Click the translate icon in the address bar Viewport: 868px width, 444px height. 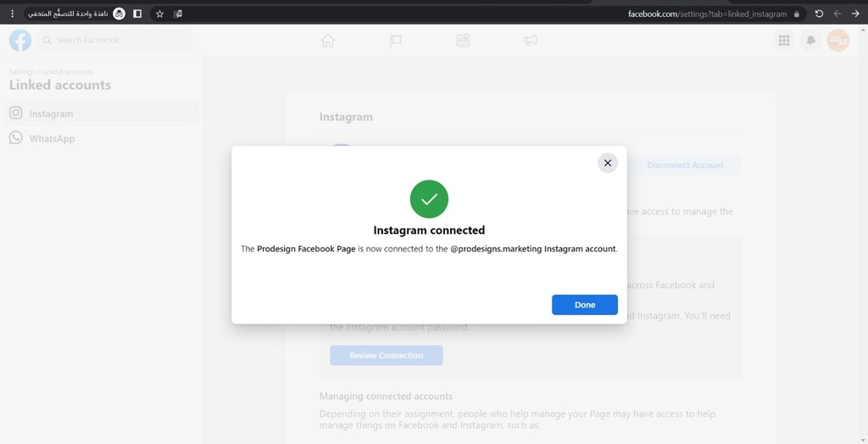point(178,14)
